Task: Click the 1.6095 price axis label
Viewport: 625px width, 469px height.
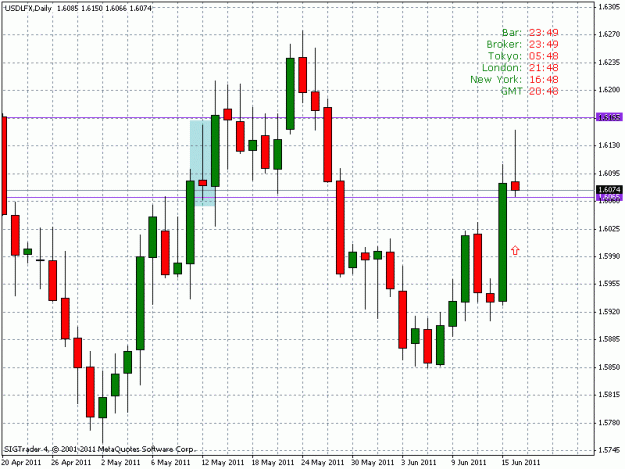Action: click(x=609, y=173)
